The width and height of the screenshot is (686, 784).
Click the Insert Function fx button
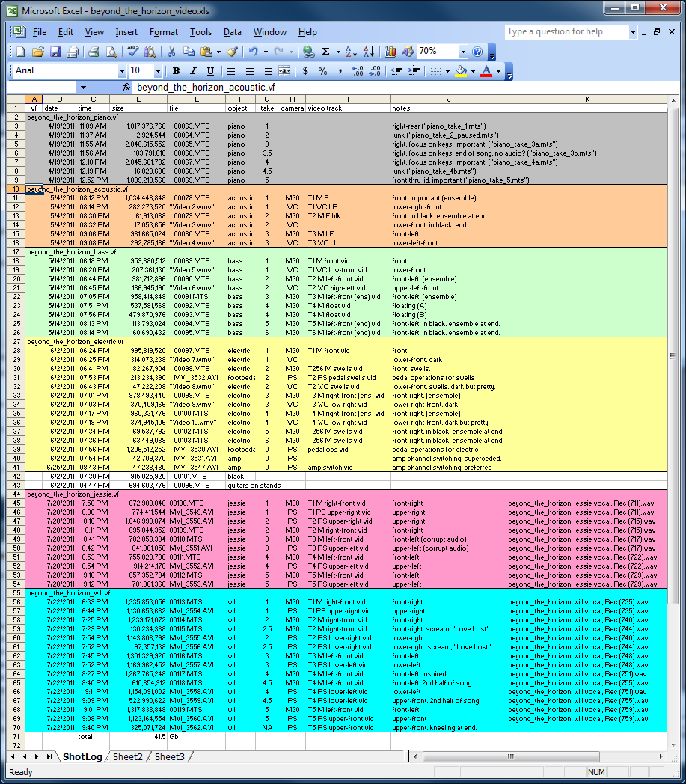click(126, 88)
